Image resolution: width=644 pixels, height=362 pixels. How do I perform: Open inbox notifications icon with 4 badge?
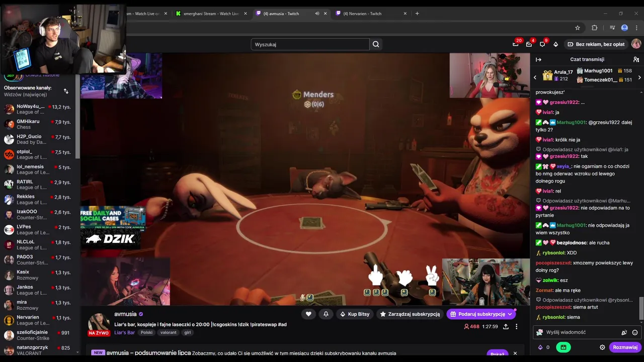[529, 44]
